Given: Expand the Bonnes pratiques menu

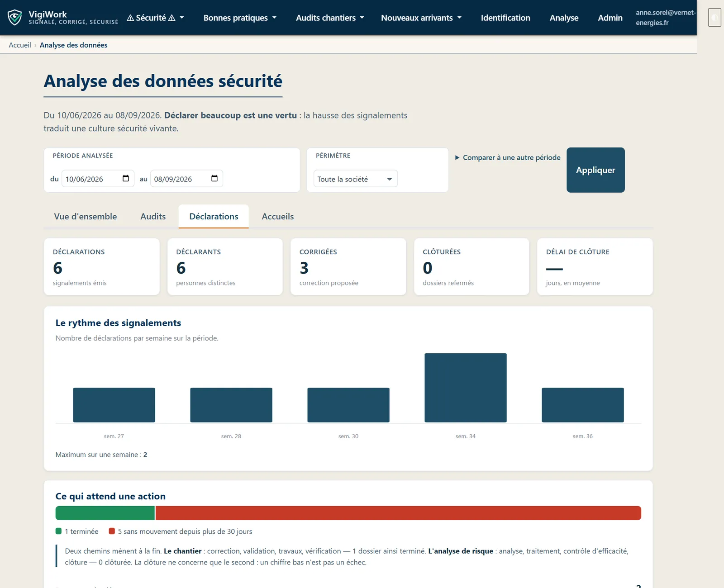Looking at the screenshot, I should [x=240, y=18].
